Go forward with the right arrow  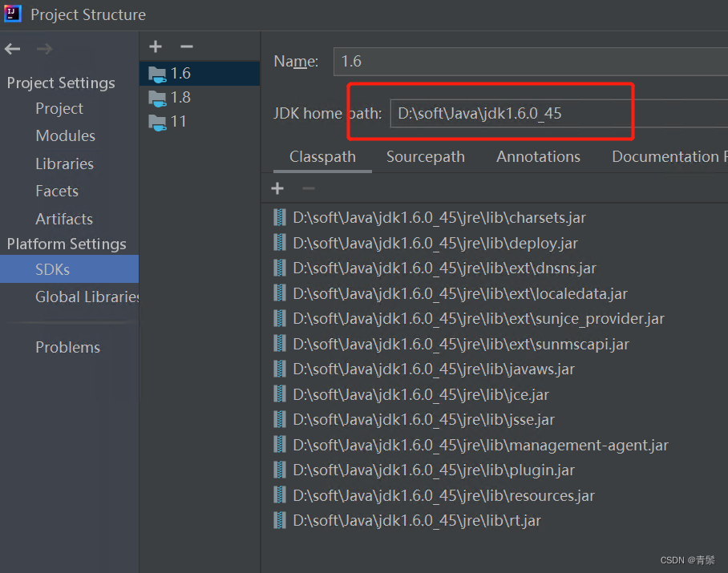(45, 49)
